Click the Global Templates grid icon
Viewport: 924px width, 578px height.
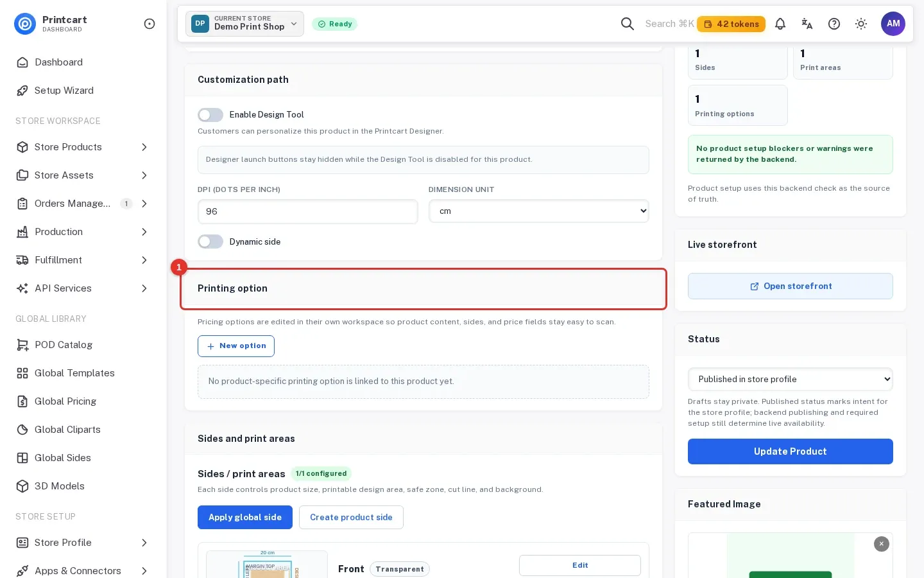22,373
